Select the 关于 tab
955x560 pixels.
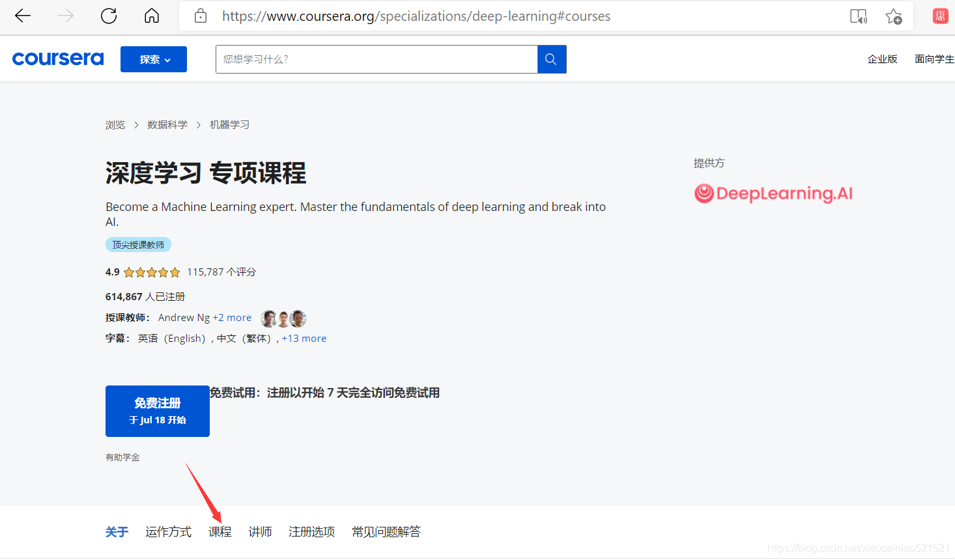coord(117,532)
